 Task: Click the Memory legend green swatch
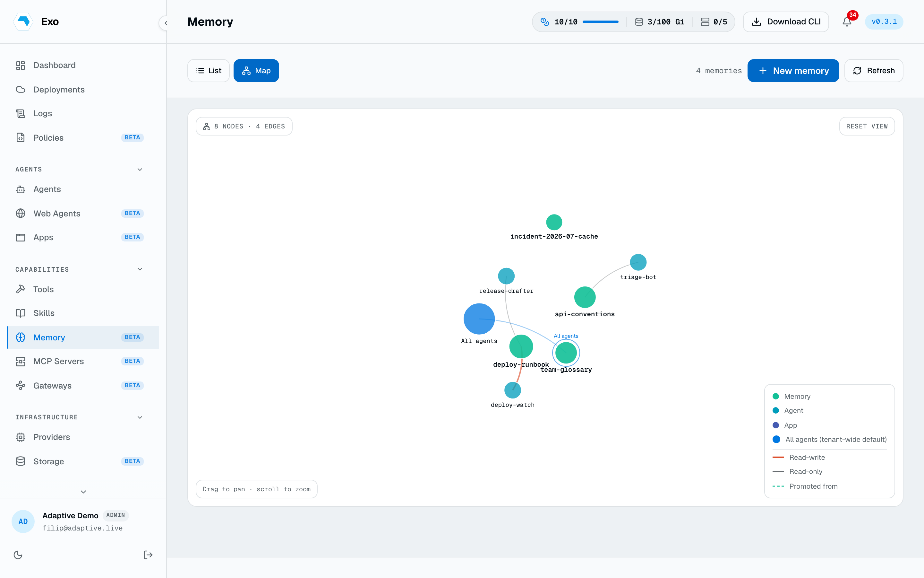(776, 397)
